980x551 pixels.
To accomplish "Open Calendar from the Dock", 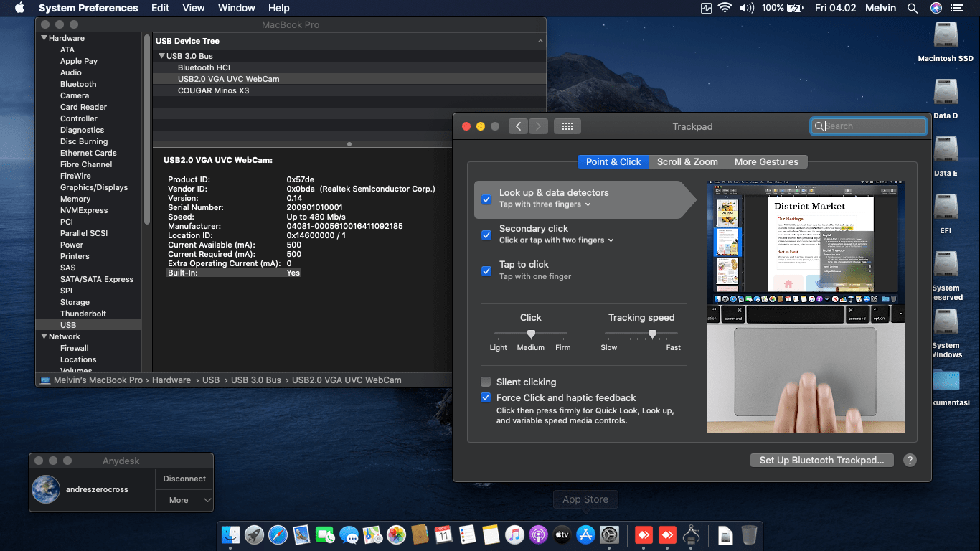I will [443, 534].
